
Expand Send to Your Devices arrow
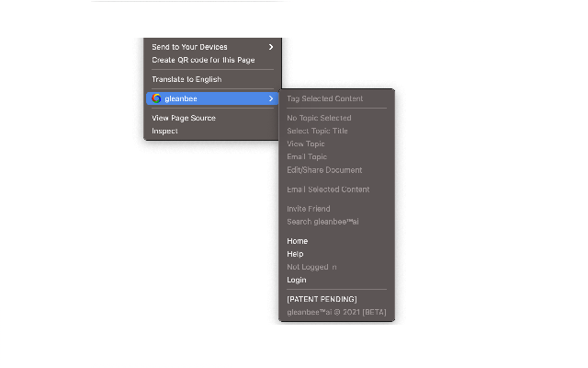(270, 47)
